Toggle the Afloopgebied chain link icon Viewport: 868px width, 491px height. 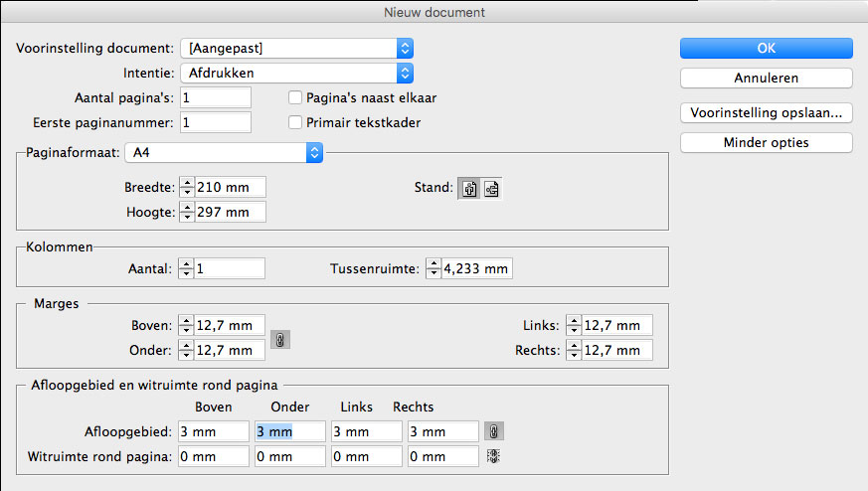click(x=494, y=431)
